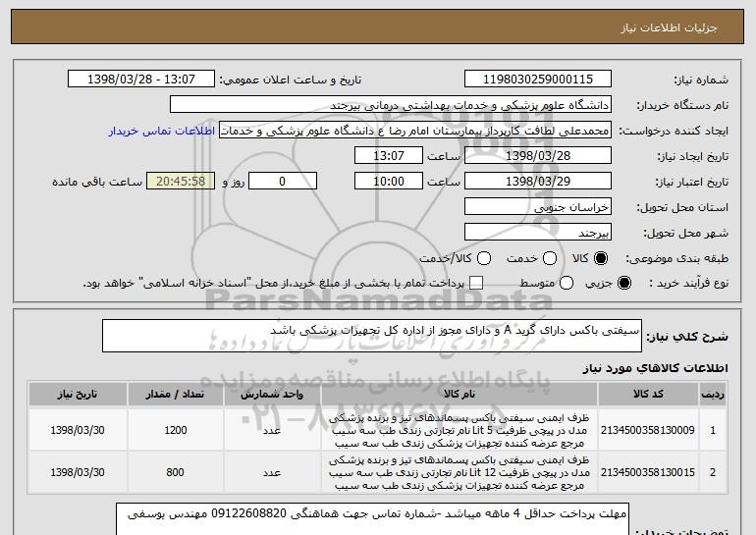Click the نام کالا column header
This screenshot has width=756, height=535.
click(x=459, y=395)
